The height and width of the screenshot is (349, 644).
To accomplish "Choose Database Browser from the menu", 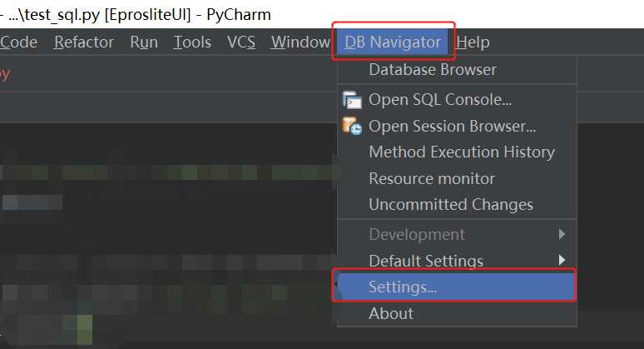I will click(432, 69).
